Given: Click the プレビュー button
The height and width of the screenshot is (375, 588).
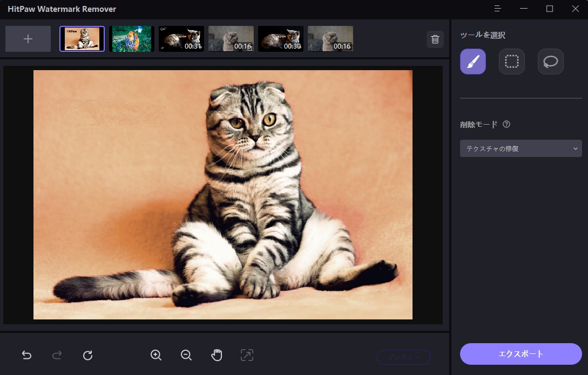Looking at the screenshot, I should 403,357.
